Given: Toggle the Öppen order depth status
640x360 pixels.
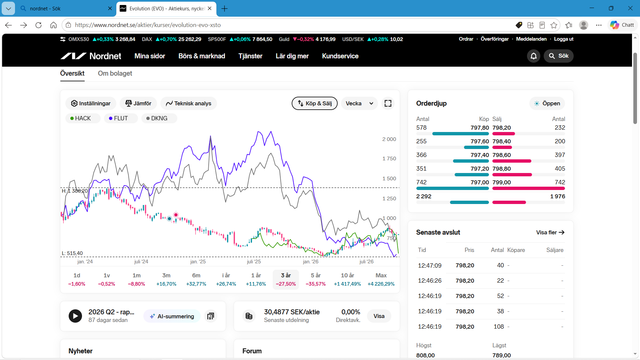Looking at the screenshot, I should 547,103.
